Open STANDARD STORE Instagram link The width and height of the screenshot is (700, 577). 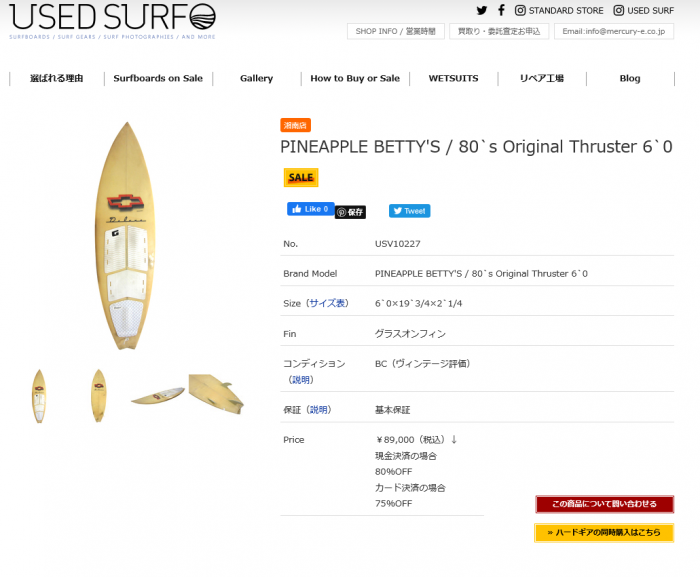click(x=559, y=11)
